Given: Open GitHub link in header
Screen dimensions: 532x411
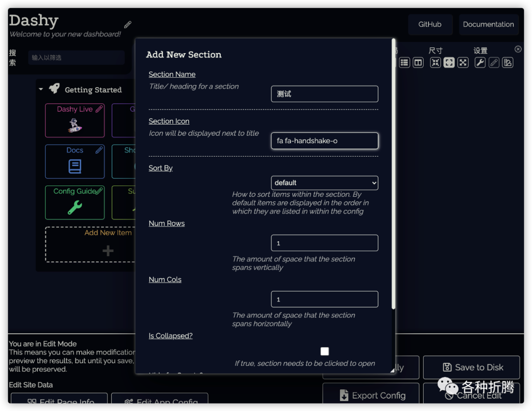Looking at the screenshot, I should click(430, 25).
